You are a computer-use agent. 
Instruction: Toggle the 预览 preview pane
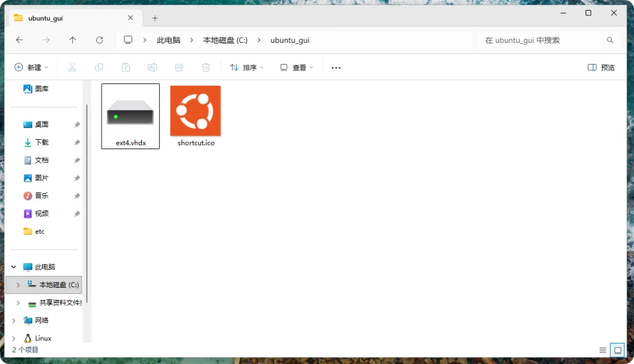[601, 68]
